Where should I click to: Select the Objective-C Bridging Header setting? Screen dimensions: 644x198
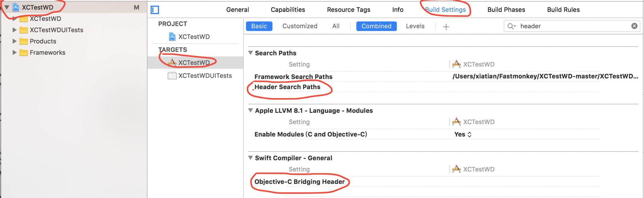click(300, 182)
